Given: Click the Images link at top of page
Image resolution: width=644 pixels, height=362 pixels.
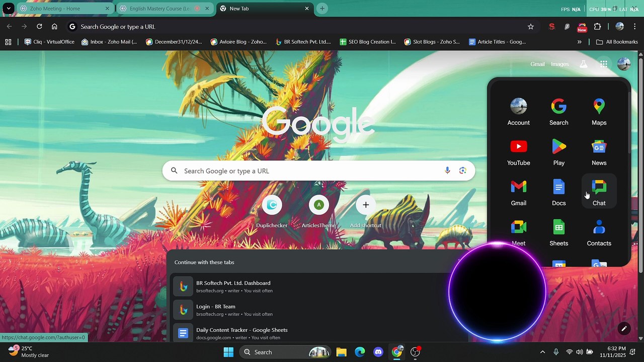Looking at the screenshot, I should click(560, 64).
